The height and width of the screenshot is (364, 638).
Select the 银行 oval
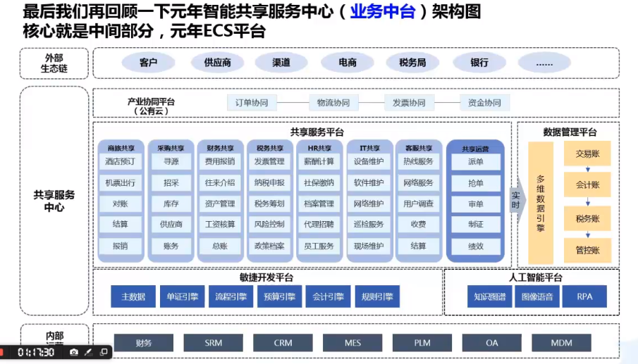(479, 63)
